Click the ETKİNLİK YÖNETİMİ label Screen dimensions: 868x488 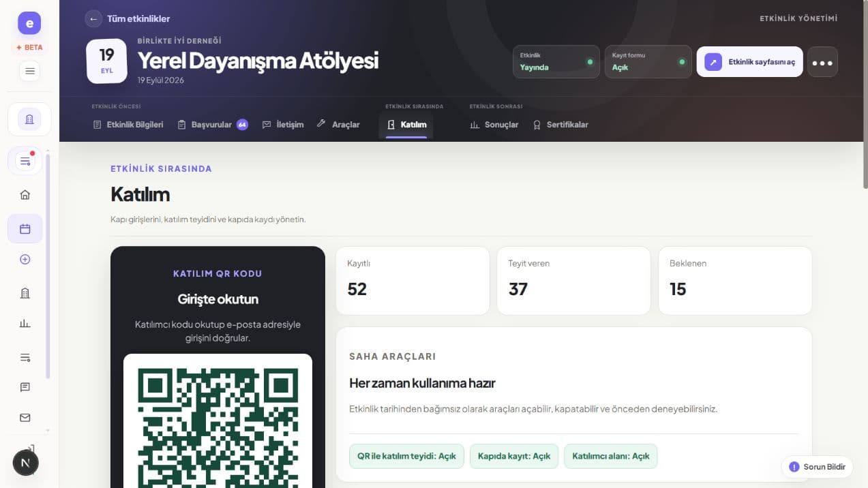point(798,18)
